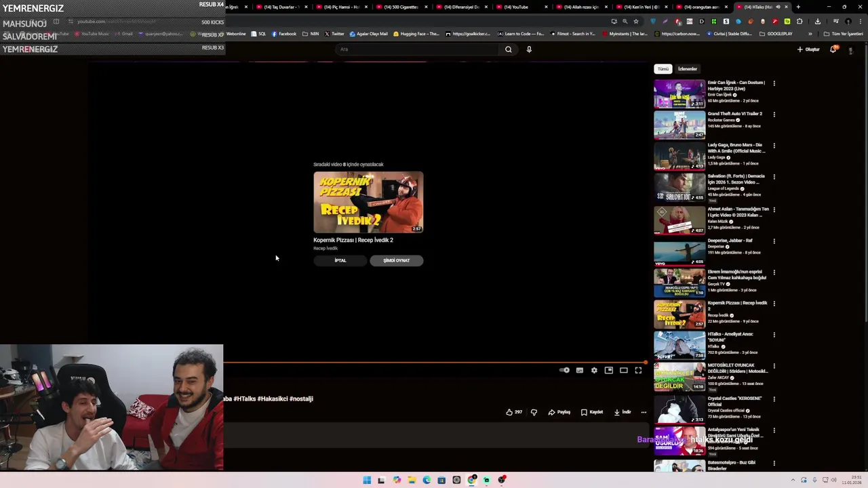Click Kaydet to save video
Image resolution: width=868 pixels, height=488 pixels.
[592, 412]
